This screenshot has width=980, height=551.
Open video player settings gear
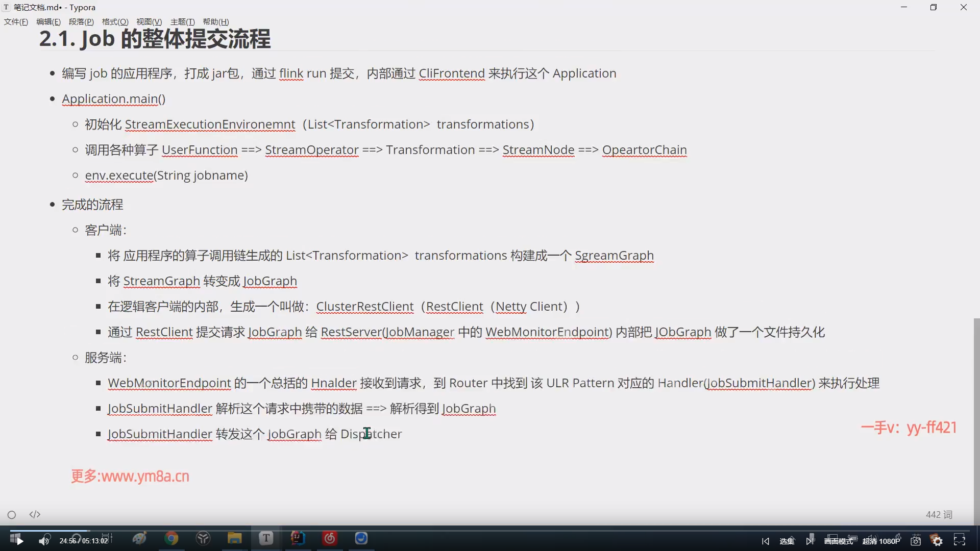937,541
